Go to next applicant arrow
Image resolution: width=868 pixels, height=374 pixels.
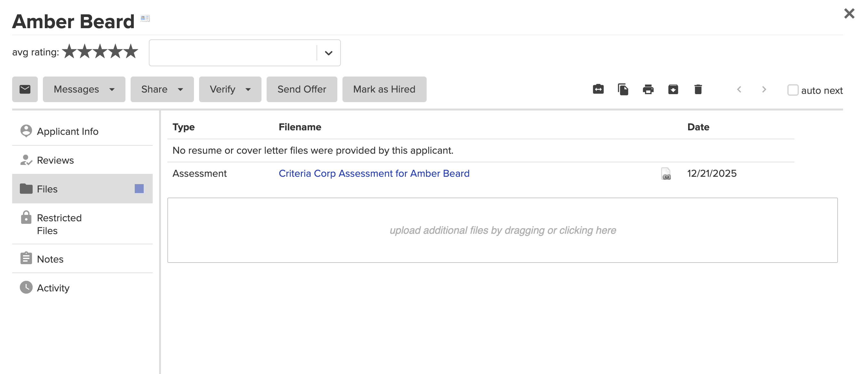pos(764,89)
